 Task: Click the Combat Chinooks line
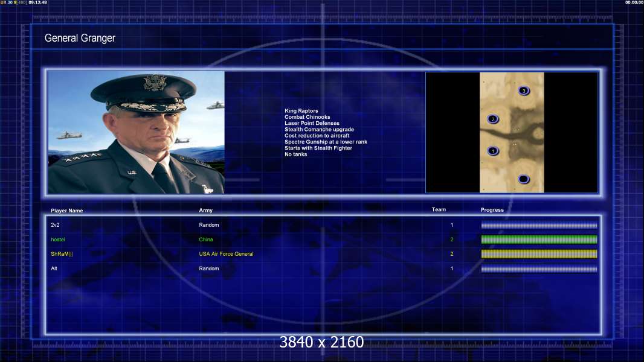[308, 117]
